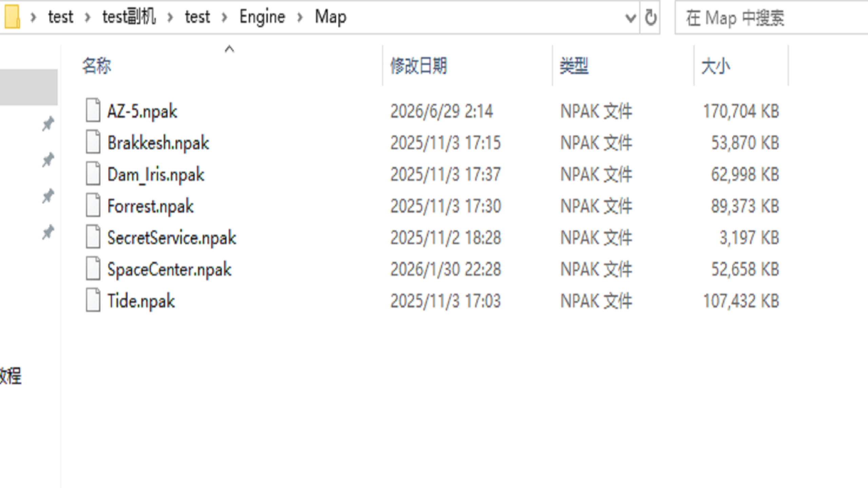Click the size value 3,197 KB

coord(749,238)
